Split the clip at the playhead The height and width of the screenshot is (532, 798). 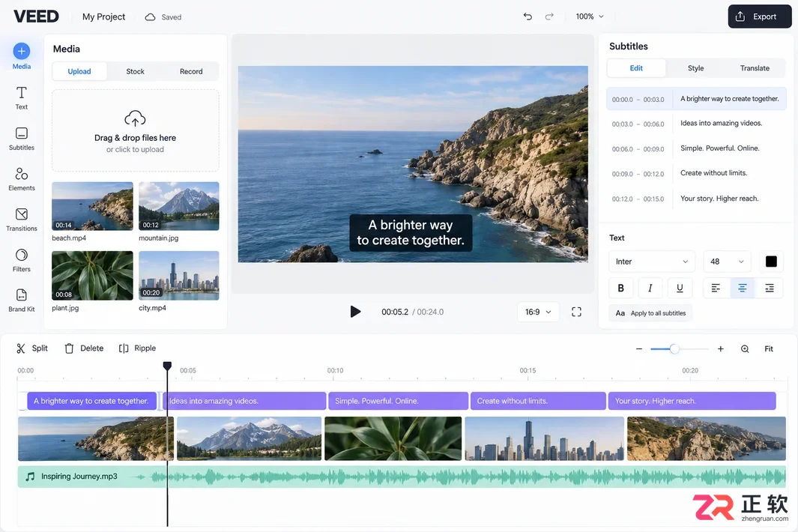(x=32, y=348)
